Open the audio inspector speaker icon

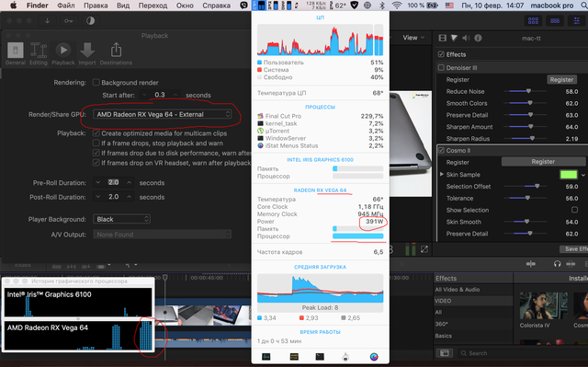pos(466,38)
